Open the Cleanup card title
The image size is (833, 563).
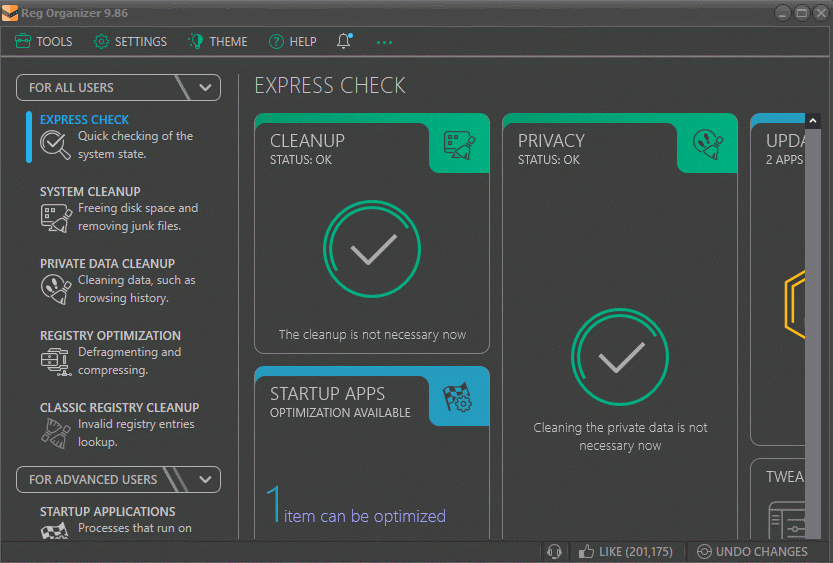pyautogui.click(x=307, y=141)
